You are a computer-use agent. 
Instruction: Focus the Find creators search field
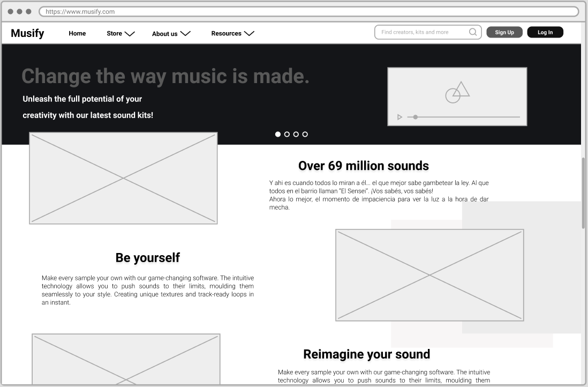click(x=428, y=32)
